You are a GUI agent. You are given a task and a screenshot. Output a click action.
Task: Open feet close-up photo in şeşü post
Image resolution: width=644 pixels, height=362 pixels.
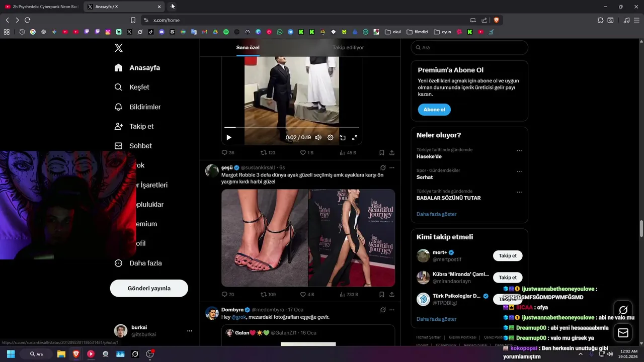(x=265, y=238)
